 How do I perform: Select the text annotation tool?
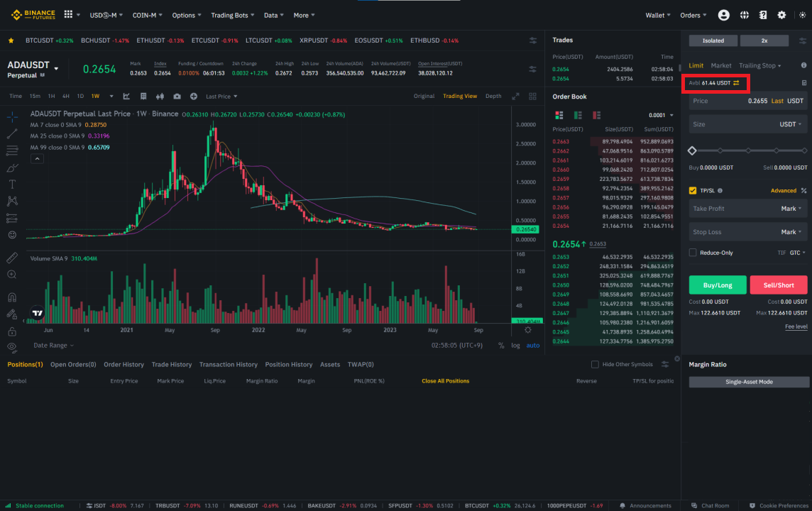pyautogui.click(x=12, y=185)
